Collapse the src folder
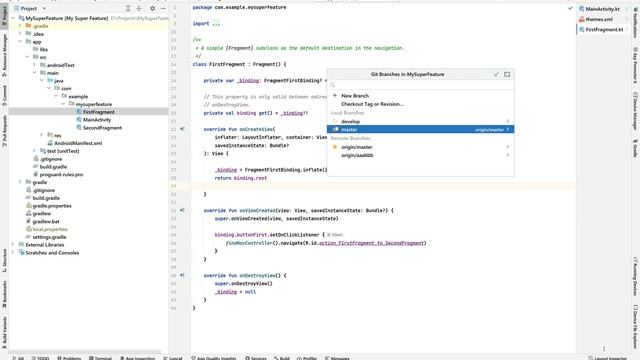Image resolution: width=640 pixels, height=360 pixels. click(27, 57)
